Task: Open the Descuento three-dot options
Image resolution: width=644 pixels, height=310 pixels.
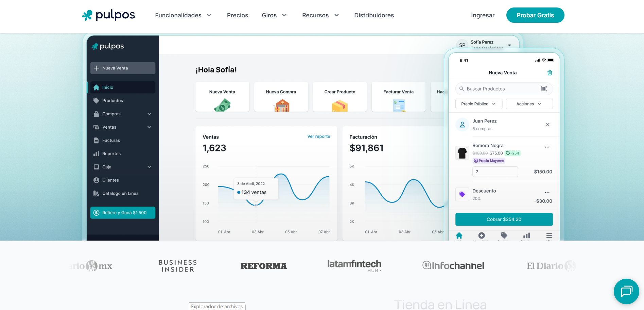Action: (547, 192)
